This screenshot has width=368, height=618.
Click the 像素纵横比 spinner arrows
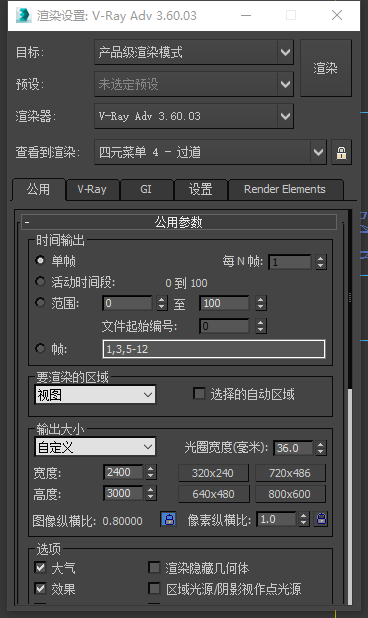[x=303, y=519]
